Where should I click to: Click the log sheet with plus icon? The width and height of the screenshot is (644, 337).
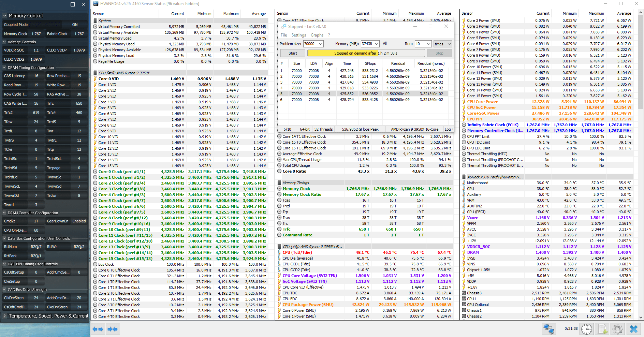click(x=602, y=329)
